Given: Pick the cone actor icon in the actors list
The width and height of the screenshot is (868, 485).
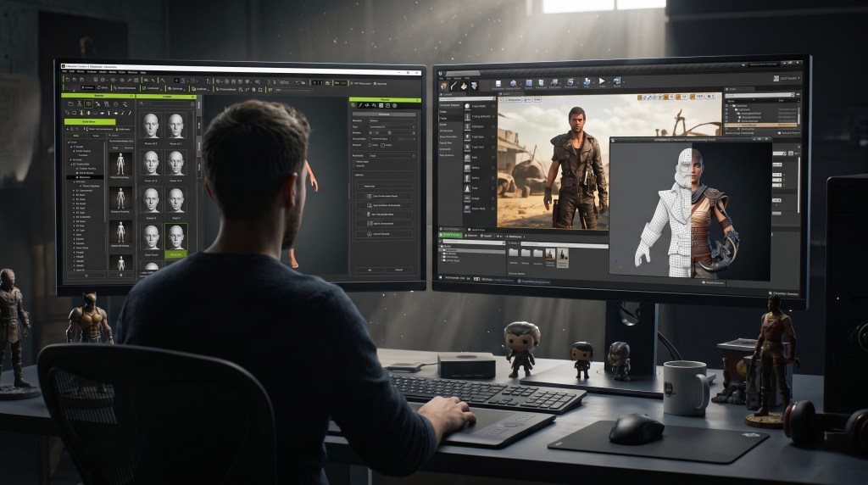Looking at the screenshot, I should pyautogui.click(x=467, y=188).
